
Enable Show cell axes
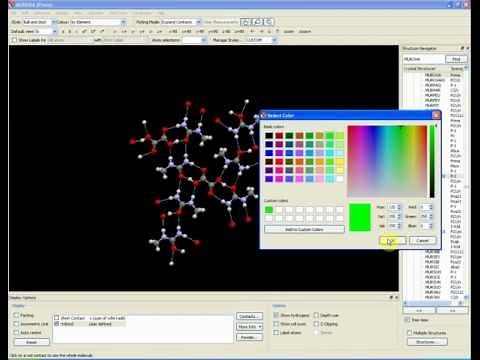(x=276, y=324)
